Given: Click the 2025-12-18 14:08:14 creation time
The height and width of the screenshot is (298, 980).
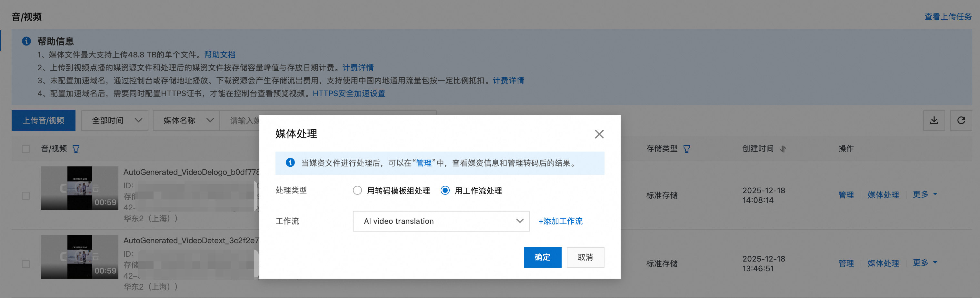Looking at the screenshot, I should (764, 195).
